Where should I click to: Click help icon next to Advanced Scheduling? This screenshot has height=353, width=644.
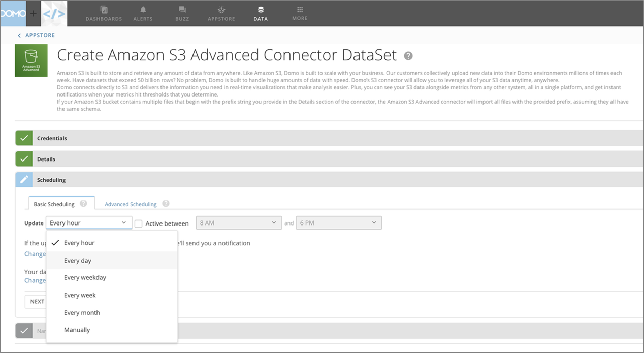point(166,204)
